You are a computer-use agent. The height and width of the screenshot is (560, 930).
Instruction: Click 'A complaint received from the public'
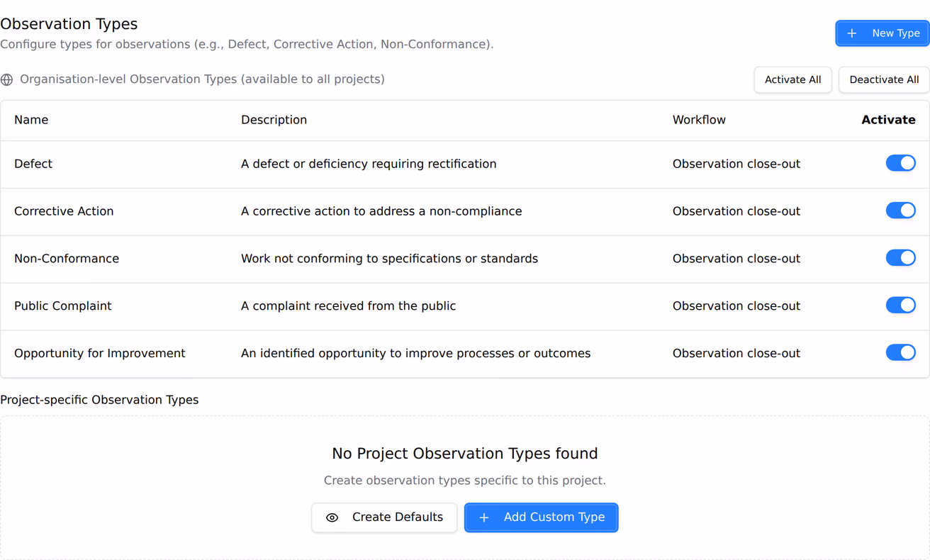pos(348,306)
